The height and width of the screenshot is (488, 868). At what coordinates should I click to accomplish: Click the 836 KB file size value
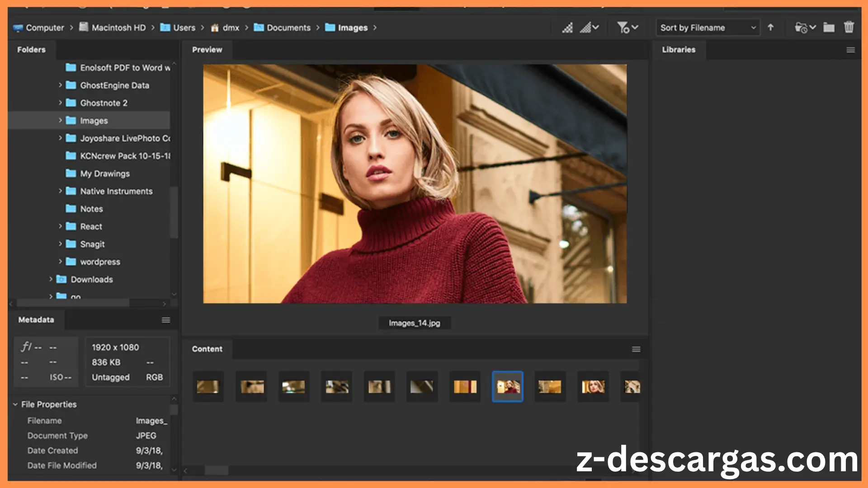tap(106, 362)
